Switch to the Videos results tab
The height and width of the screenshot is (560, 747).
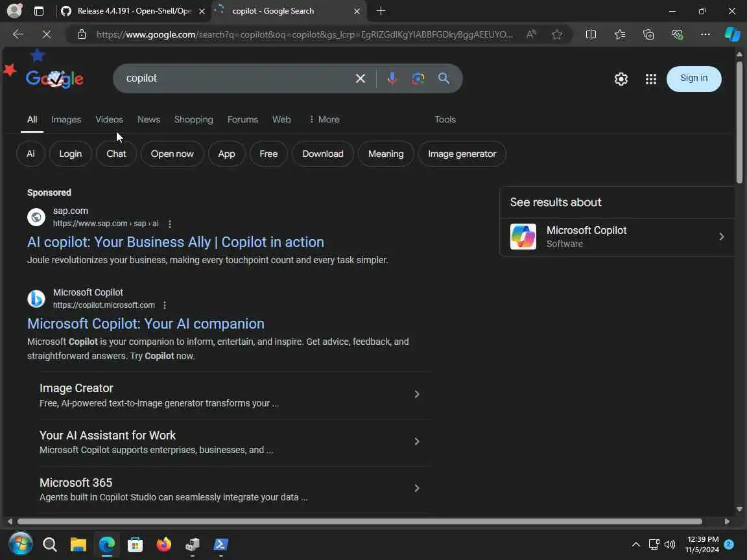pyautogui.click(x=109, y=119)
